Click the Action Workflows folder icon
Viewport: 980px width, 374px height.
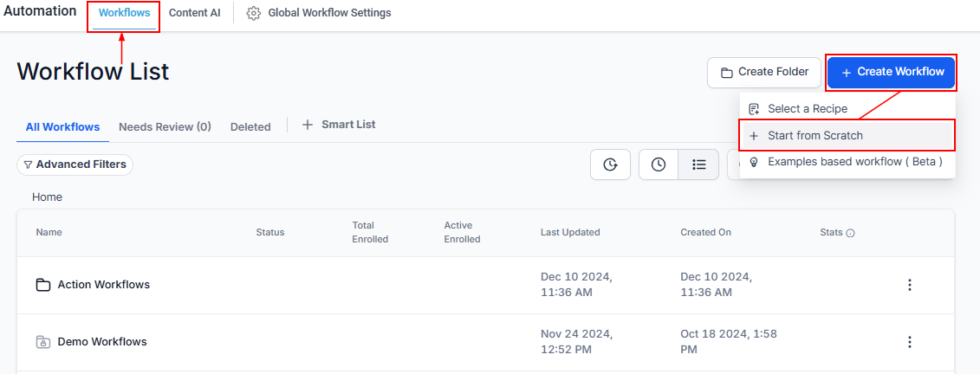(x=43, y=285)
